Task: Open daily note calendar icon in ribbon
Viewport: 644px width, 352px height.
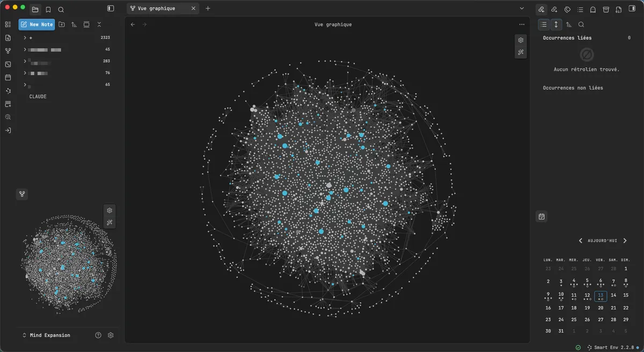Action: pos(8,77)
